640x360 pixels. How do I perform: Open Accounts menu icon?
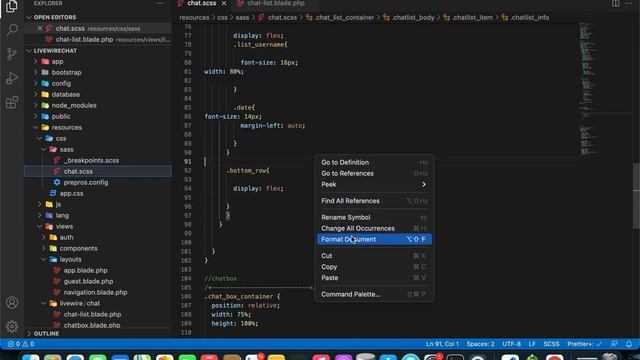click(12, 302)
